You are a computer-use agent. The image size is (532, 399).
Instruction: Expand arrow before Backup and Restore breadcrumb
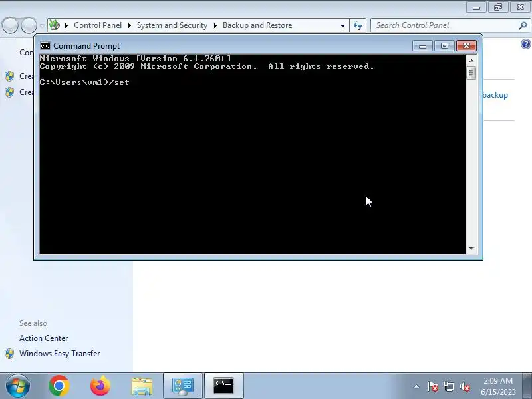215,25
